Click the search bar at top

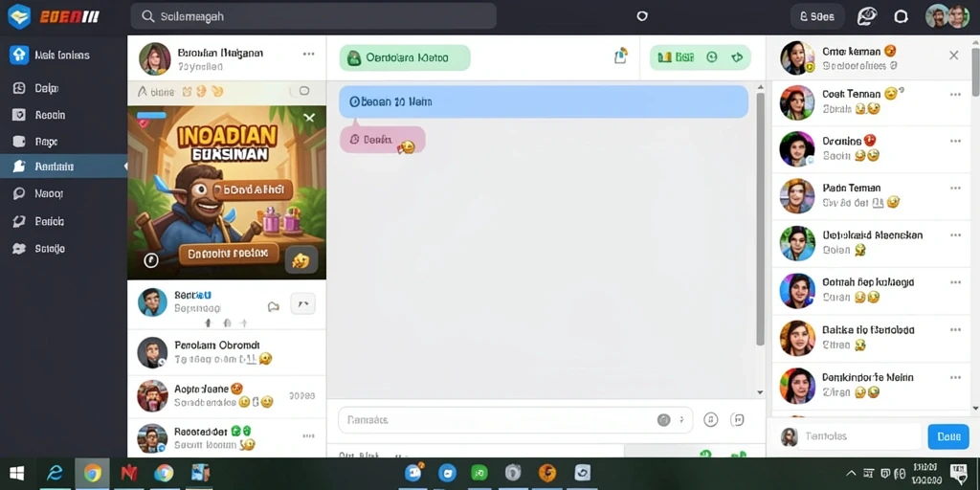pos(313,16)
